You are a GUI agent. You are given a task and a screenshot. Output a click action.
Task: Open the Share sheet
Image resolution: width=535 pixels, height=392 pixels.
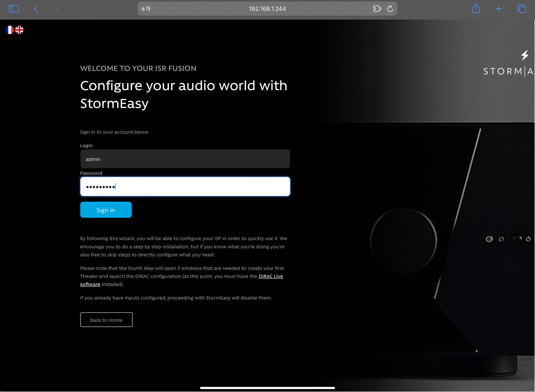tap(476, 9)
